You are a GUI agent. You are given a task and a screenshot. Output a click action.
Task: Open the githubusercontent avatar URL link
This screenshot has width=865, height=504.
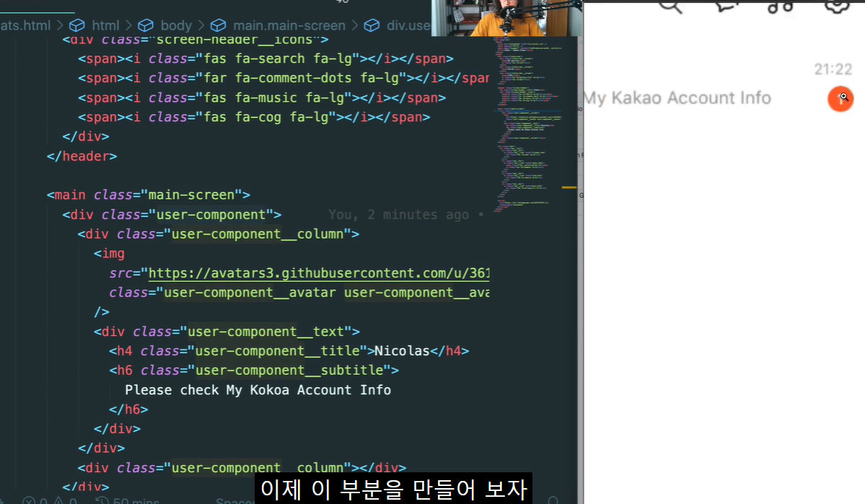pyautogui.click(x=319, y=273)
